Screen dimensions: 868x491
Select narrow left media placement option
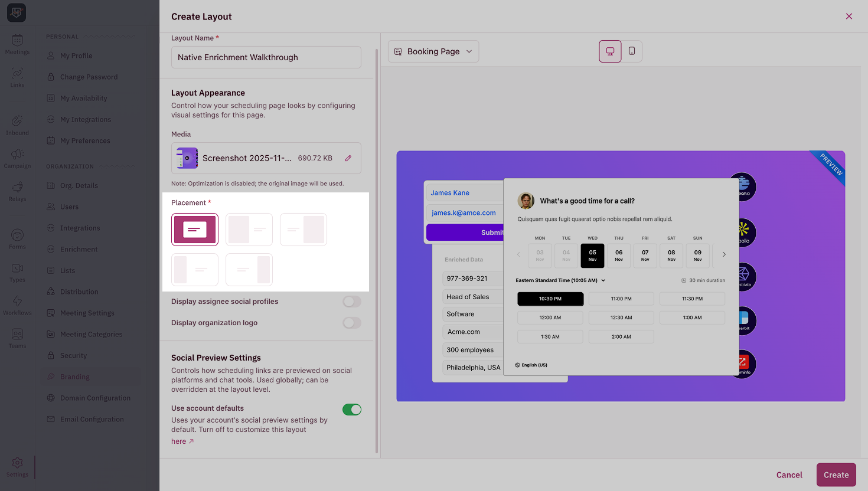(195, 270)
